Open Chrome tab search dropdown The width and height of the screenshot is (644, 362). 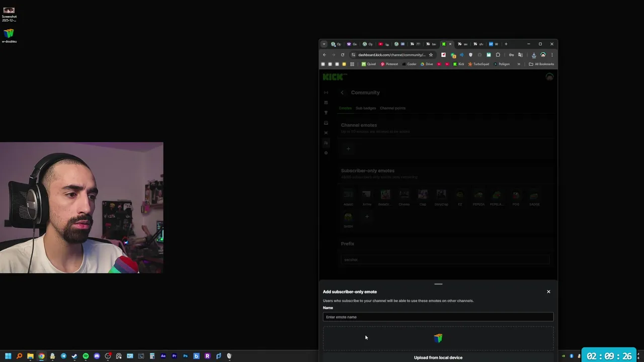(324, 44)
